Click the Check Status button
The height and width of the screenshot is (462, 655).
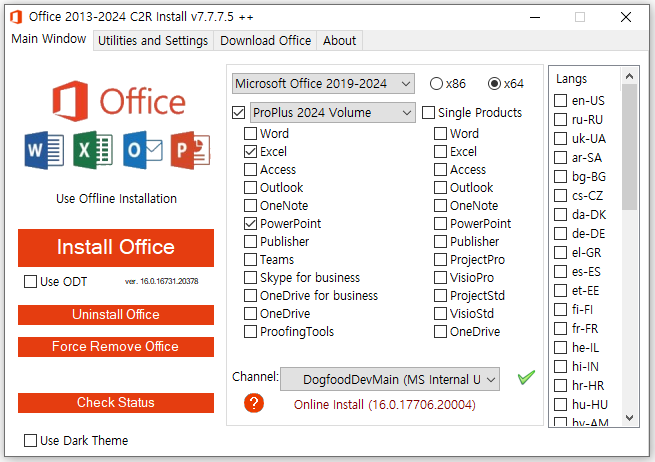click(116, 403)
